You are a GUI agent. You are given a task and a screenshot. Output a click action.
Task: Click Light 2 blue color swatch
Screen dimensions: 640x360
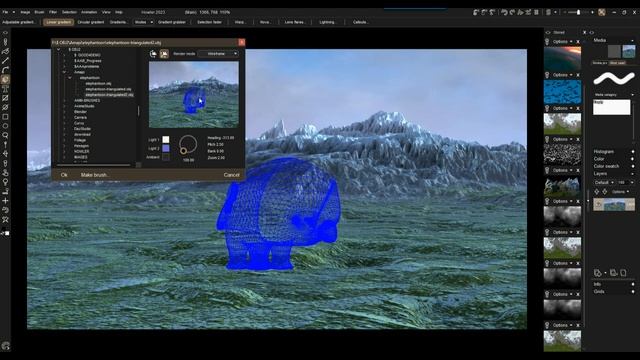click(x=166, y=149)
